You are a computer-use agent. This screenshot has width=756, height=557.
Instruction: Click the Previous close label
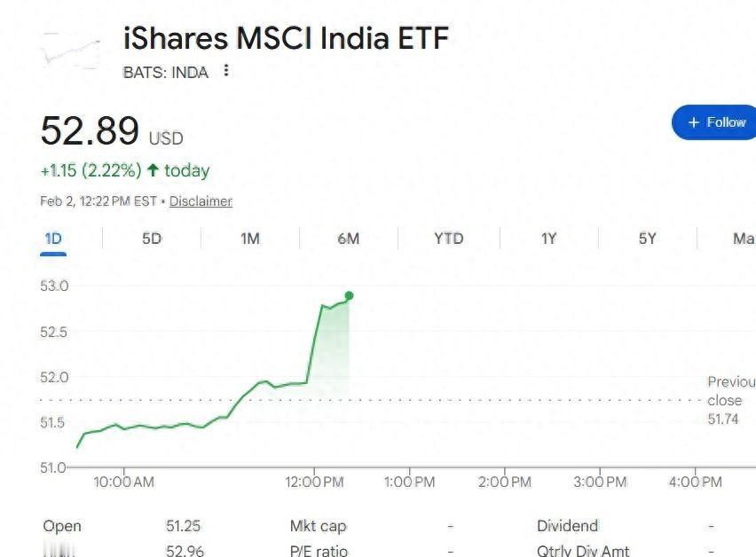[x=730, y=391]
